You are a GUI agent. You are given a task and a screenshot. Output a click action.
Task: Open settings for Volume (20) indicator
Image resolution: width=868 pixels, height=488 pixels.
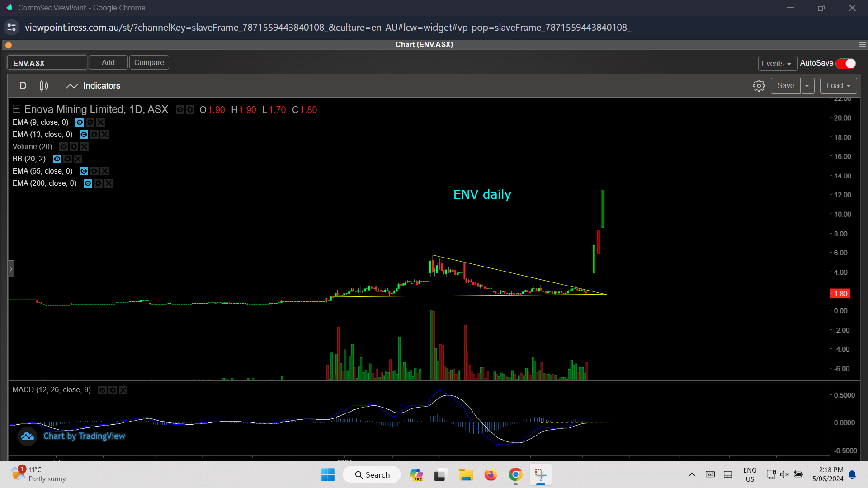pos(74,147)
